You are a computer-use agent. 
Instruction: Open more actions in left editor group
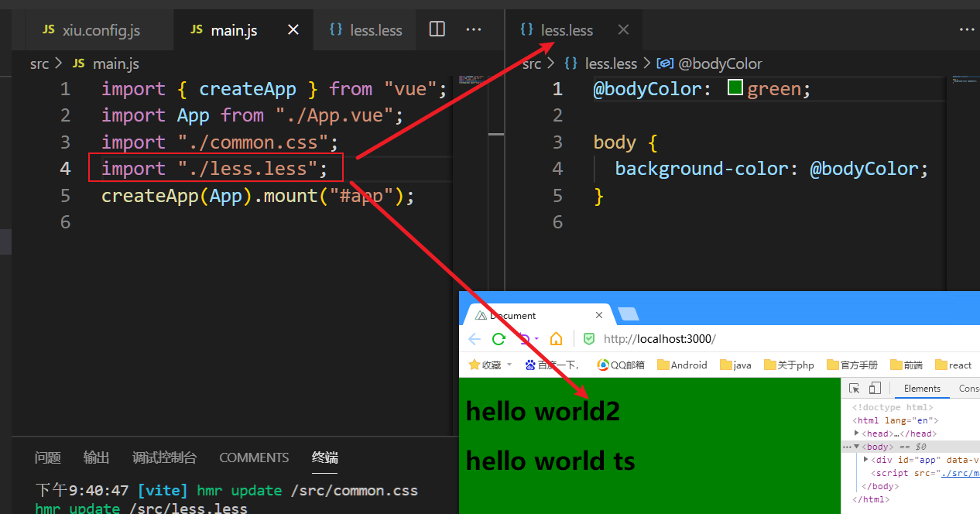tap(474, 29)
